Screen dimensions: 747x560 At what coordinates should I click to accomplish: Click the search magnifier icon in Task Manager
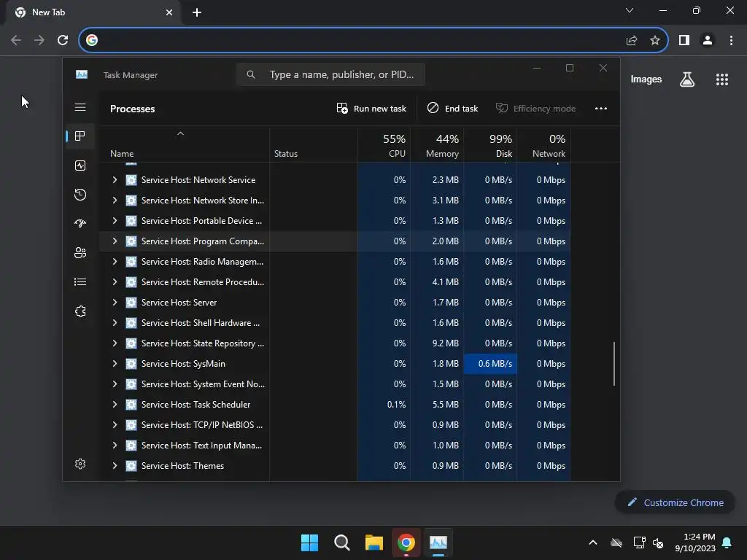point(251,75)
